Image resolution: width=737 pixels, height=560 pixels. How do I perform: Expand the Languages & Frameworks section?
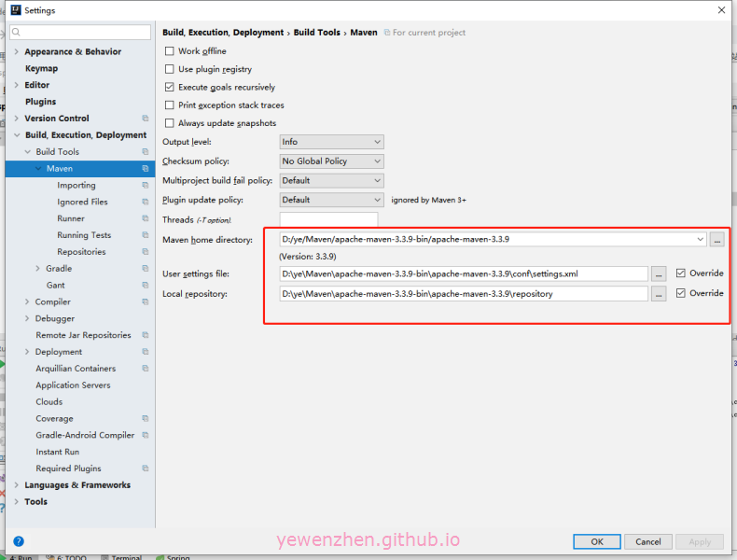16,485
